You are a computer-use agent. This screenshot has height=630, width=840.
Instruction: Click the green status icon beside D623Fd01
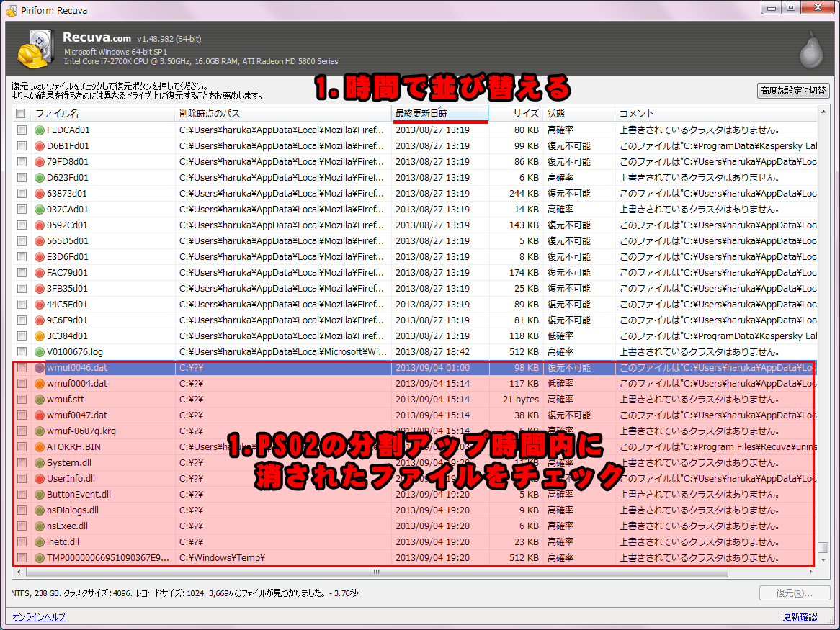coord(39,178)
